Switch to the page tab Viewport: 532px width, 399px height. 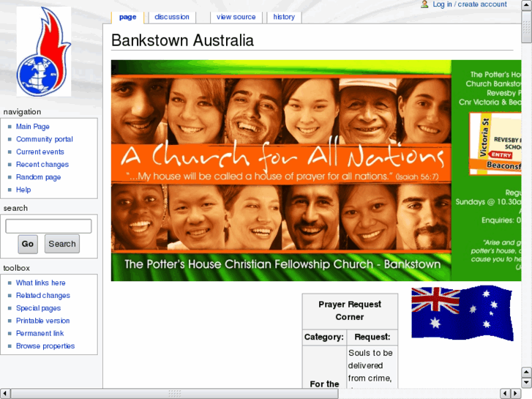point(127,17)
